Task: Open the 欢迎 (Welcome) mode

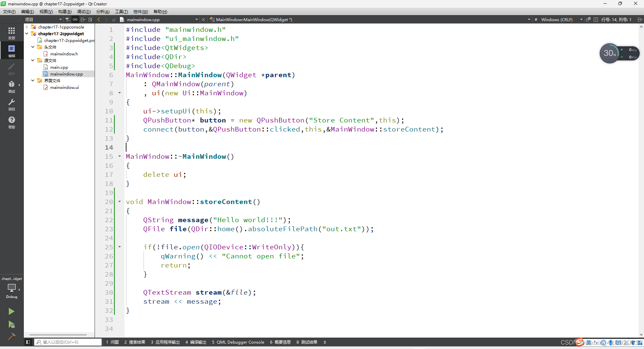Action: pos(11,32)
